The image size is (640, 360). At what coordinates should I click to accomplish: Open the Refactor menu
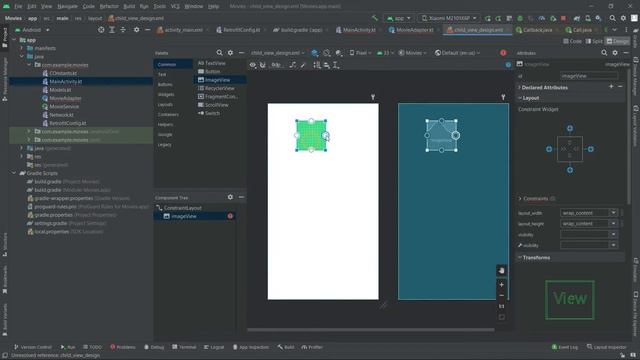pos(109,6)
